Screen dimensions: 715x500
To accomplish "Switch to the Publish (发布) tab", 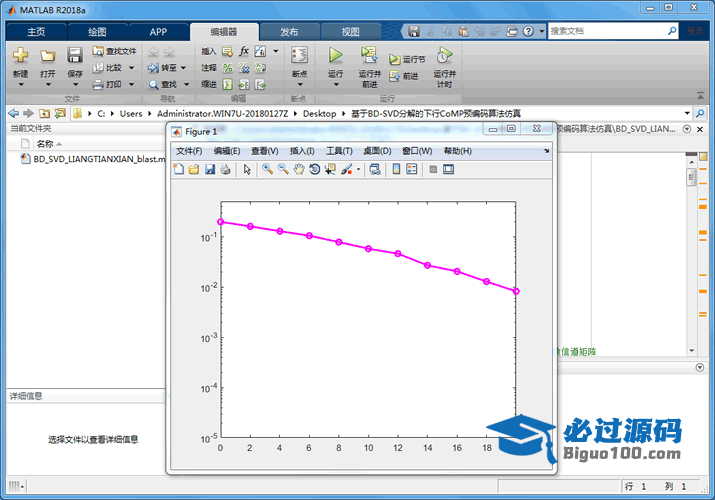I will point(289,31).
